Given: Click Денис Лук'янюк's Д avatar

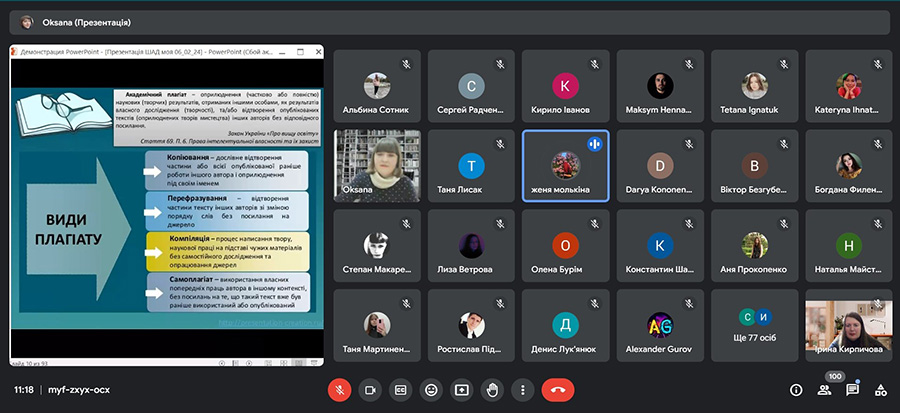Looking at the screenshot, I should click(566, 325).
